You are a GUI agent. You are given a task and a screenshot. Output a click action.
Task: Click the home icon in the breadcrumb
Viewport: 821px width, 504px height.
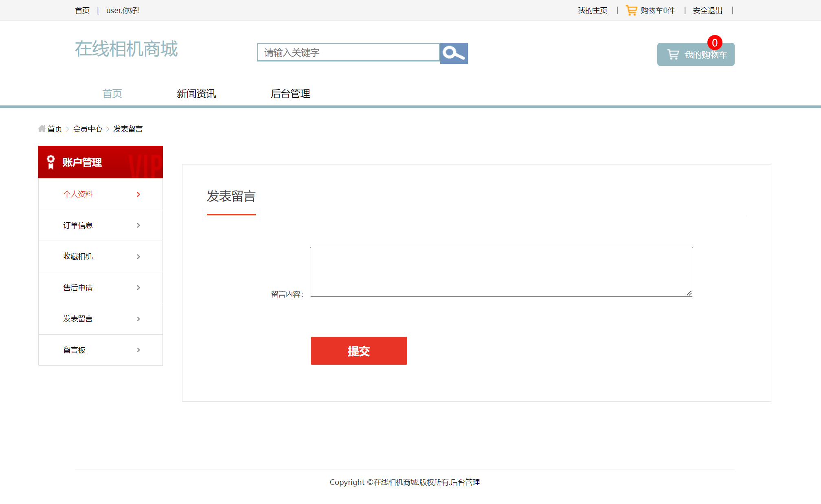[42, 129]
